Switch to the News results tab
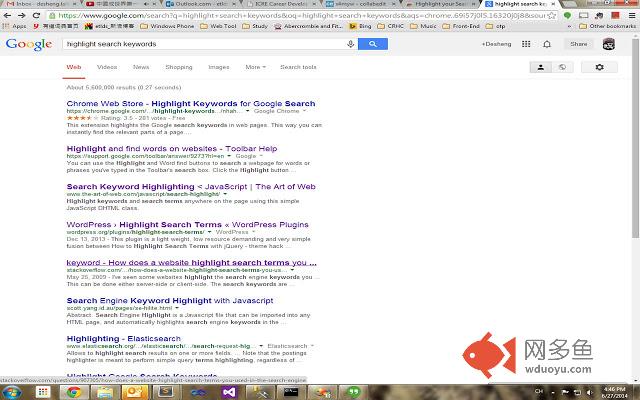This screenshot has width=640, height=400. click(x=141, y=67)
